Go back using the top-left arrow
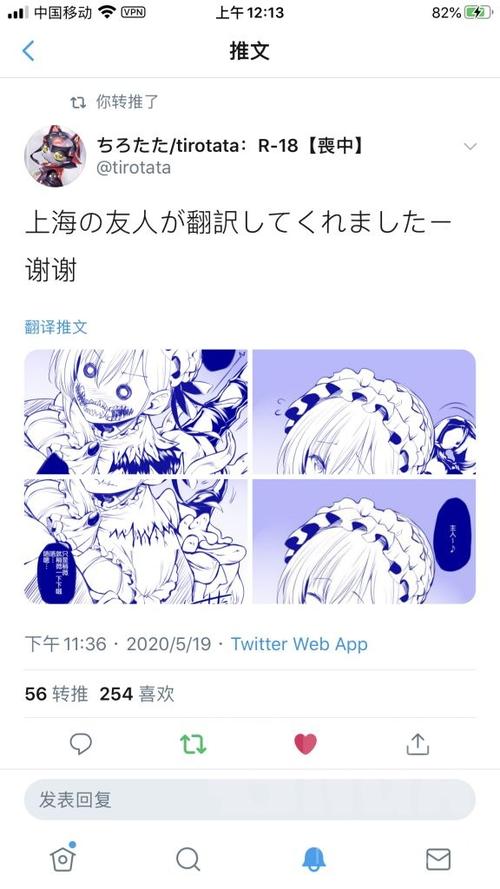This screenshot has width=500, height=889. (x=28, y=51)
